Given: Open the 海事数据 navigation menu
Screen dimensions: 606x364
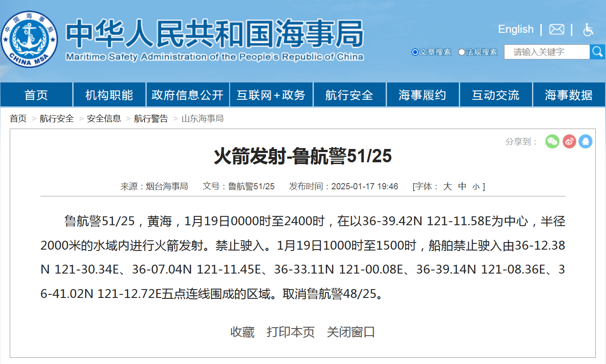Looking at the screenshot, I should [x=568, y=95].
